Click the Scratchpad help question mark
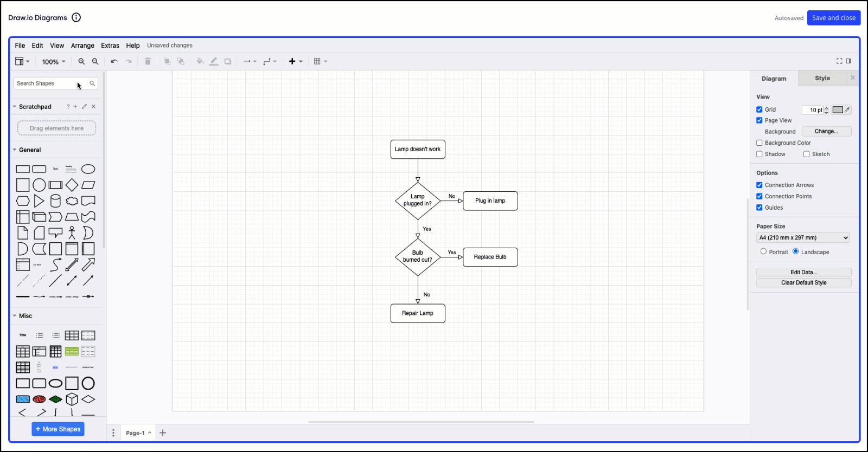868x452 pixels. (68, 107)
